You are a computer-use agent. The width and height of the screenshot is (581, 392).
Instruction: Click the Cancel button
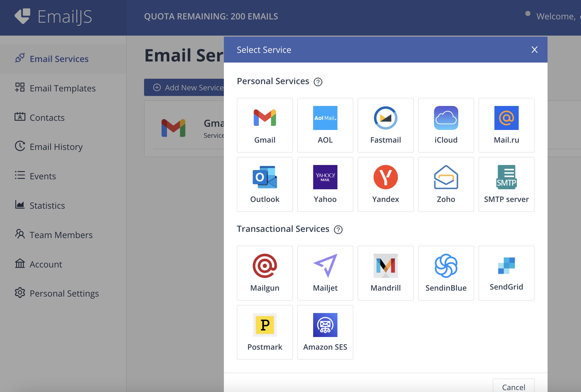pyautogui.click(x=513, y=387)
